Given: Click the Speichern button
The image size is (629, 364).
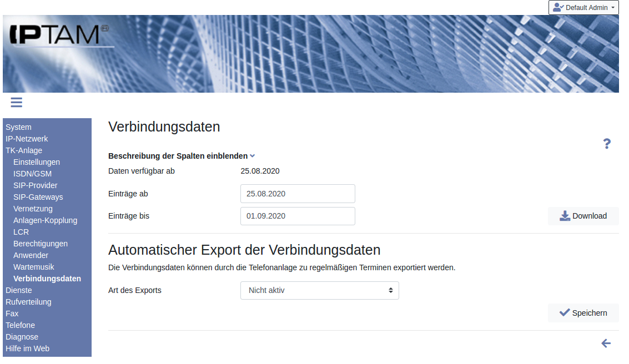Looking at the screenshot, I should (x=583, y=313).
